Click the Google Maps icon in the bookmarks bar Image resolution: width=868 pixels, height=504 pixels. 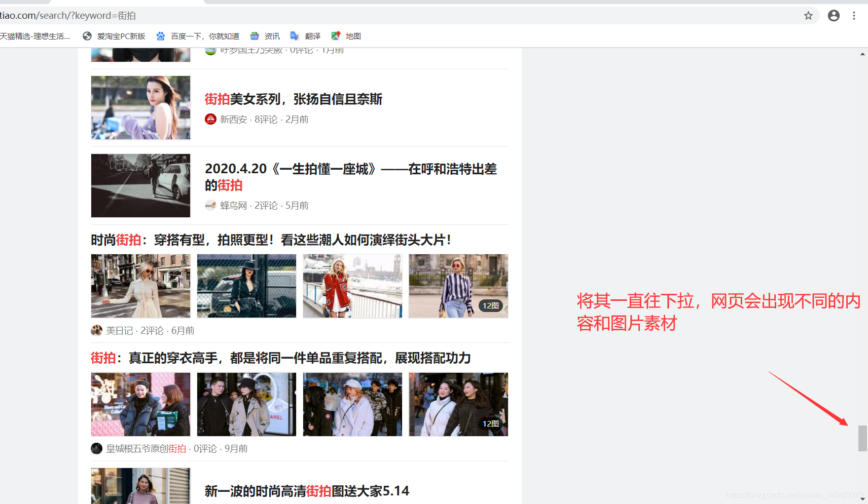tap(336, 36)
